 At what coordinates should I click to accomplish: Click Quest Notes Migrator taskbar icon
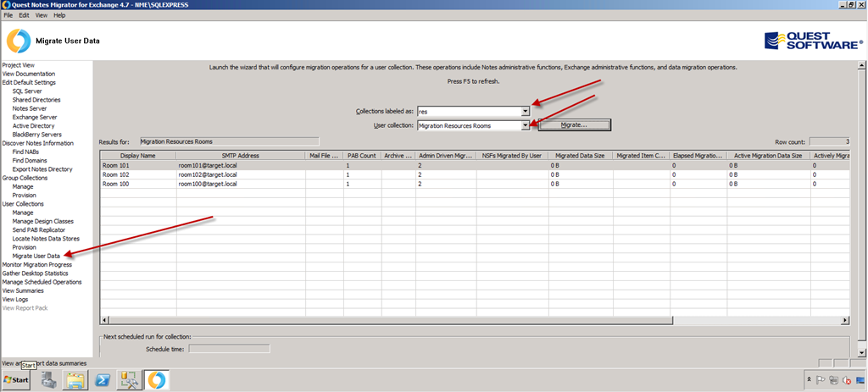click(x=158, y=380)
